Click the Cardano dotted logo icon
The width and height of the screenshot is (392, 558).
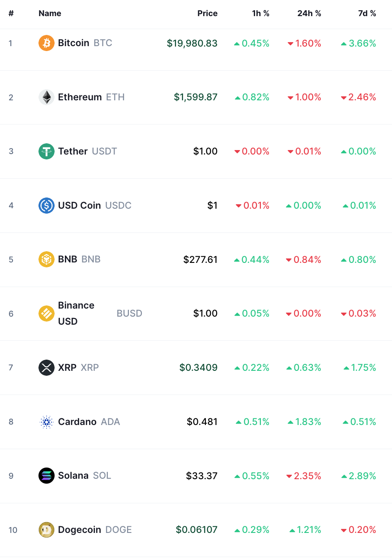click(47, 422)
